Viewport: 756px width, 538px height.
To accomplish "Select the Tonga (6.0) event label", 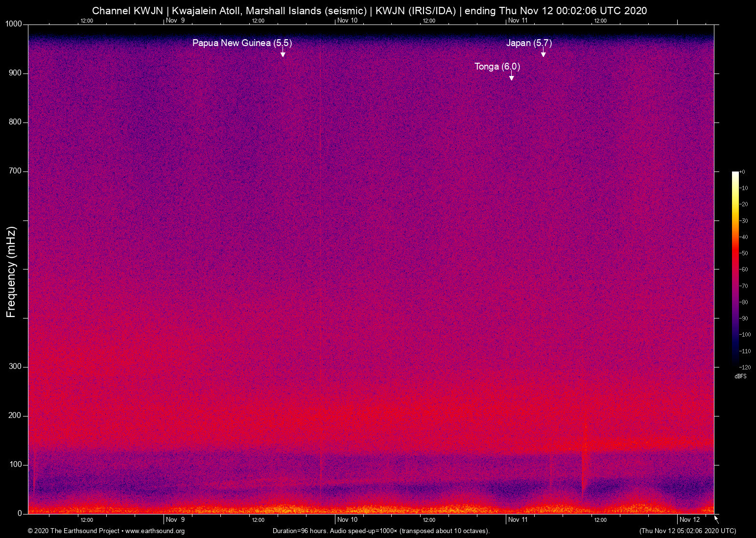I will (497, 67).
